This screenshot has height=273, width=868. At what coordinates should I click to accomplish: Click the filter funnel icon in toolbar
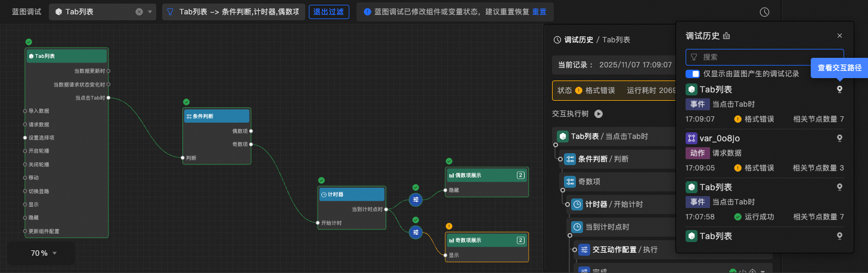(x=170, y=12)
